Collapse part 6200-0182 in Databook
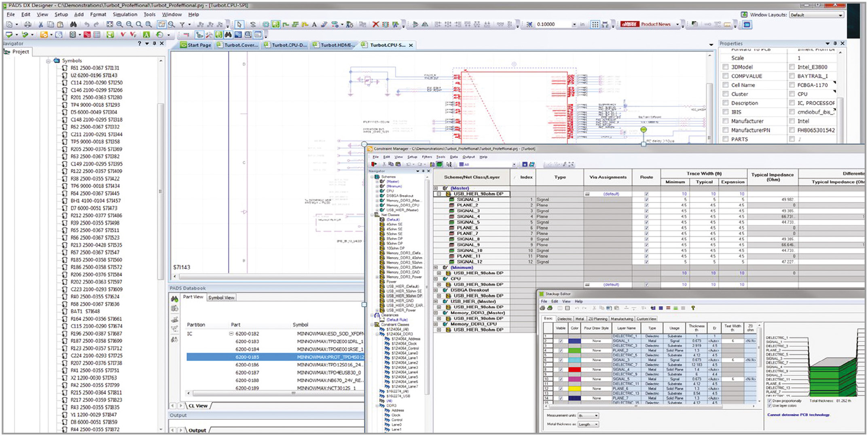The width and height of the screenshot is (868, 436). tap(231, 334)
